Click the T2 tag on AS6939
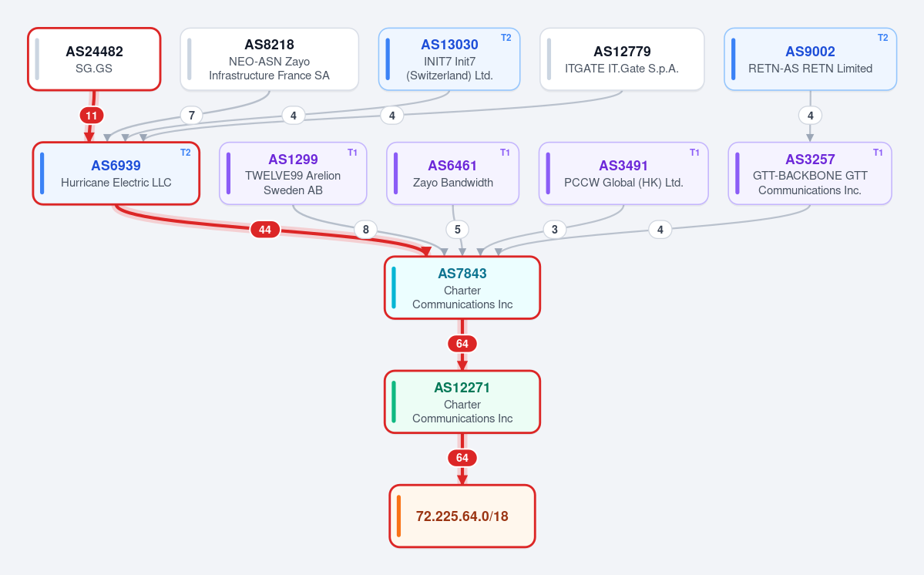 pos(186,153)
